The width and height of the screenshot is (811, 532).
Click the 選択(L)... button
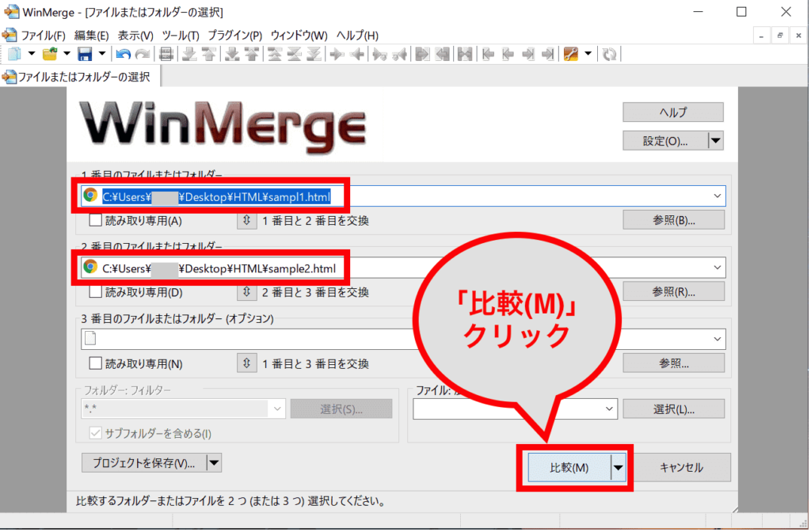point(673,409)
